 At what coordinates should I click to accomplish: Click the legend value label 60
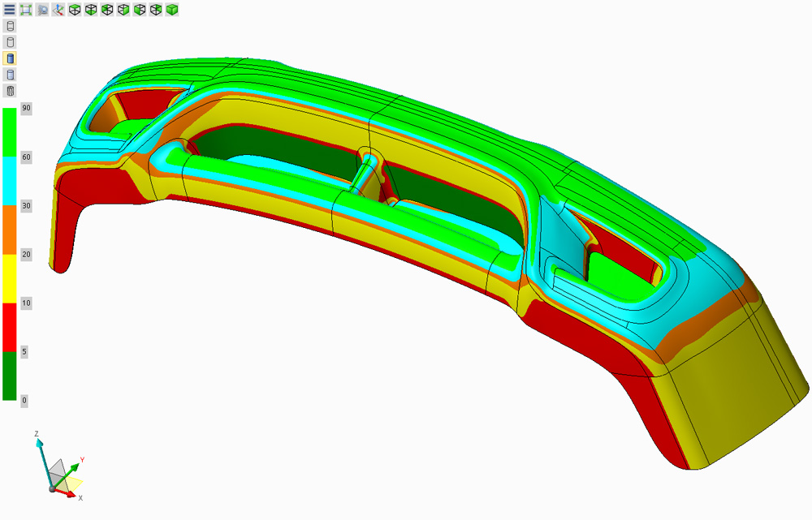[x=26, y=157]
